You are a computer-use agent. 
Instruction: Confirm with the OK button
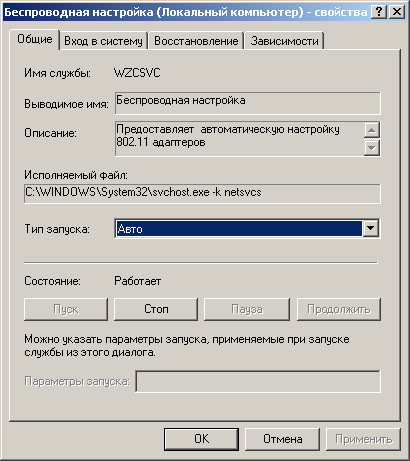tap(202, 439)
